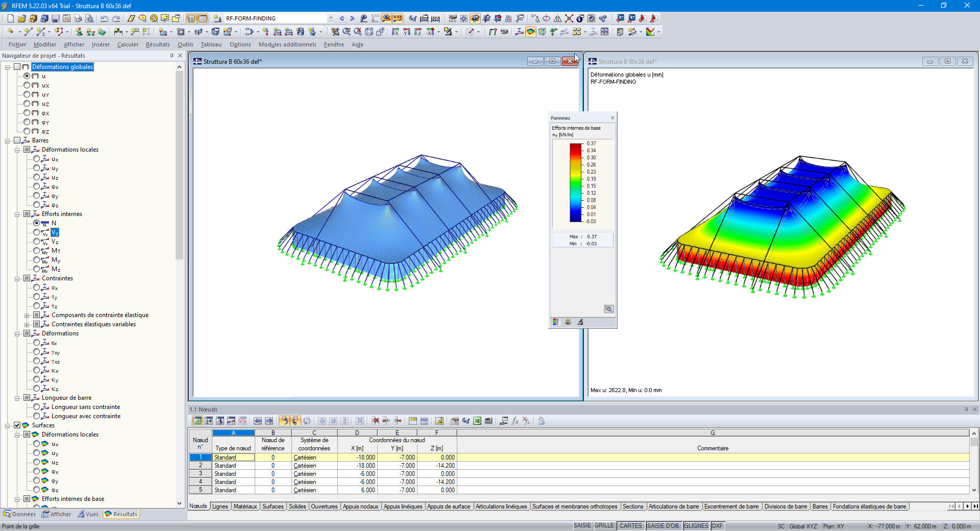This screenshot has width=980, height=531.
Task: Select the Print tool
Action: pos(77,18)
